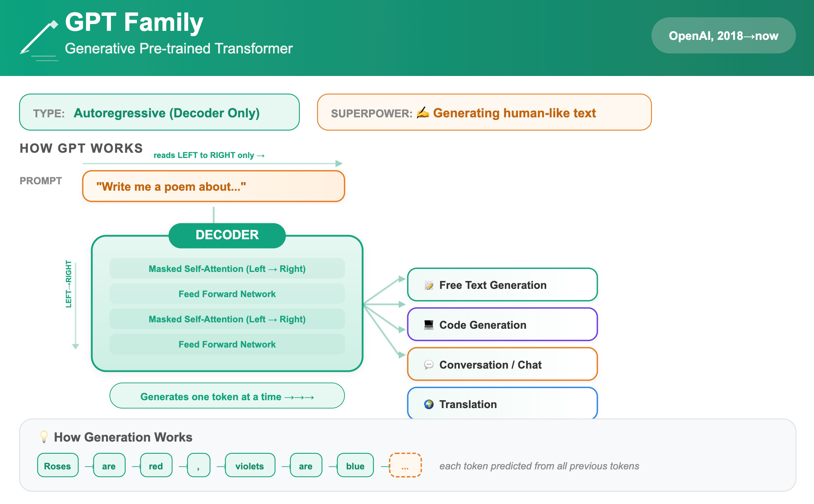This screenshot has width=814, height=504.
Task: Click the 'reads LEFT to RIGHT only' caption
Action: pos(209,155)
